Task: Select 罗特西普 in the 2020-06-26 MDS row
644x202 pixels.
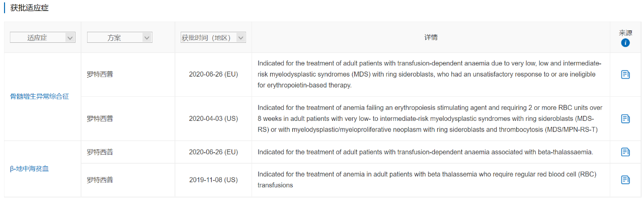Action: [100, 75]
